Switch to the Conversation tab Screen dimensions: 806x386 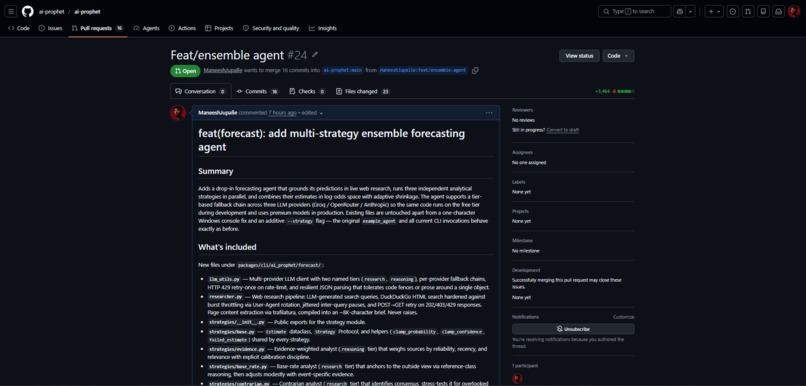pos(200,91)
